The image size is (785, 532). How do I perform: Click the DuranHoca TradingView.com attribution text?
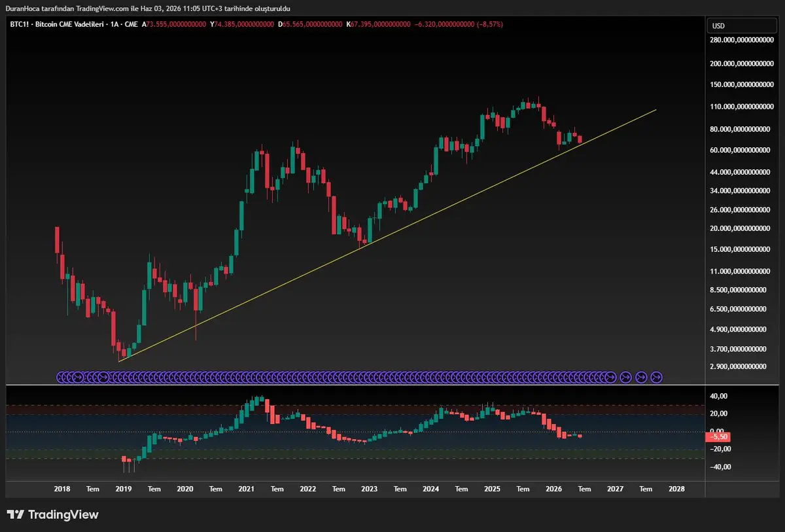[x=148, y=9]
